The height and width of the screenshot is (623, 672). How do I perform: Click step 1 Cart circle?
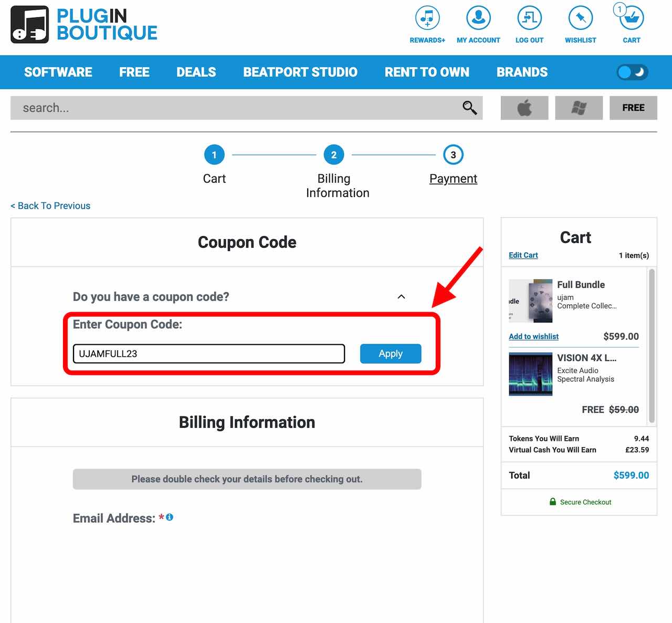pos(214,155)
